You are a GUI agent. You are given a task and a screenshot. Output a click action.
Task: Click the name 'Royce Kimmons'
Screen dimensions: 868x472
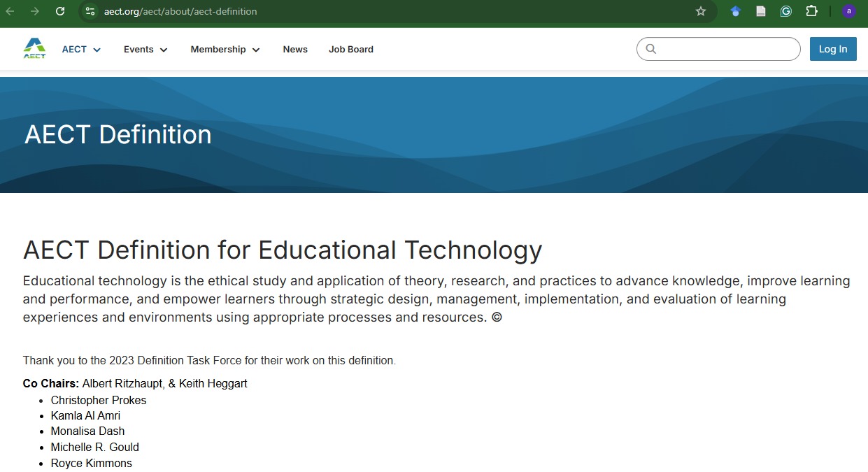[92, 463]
